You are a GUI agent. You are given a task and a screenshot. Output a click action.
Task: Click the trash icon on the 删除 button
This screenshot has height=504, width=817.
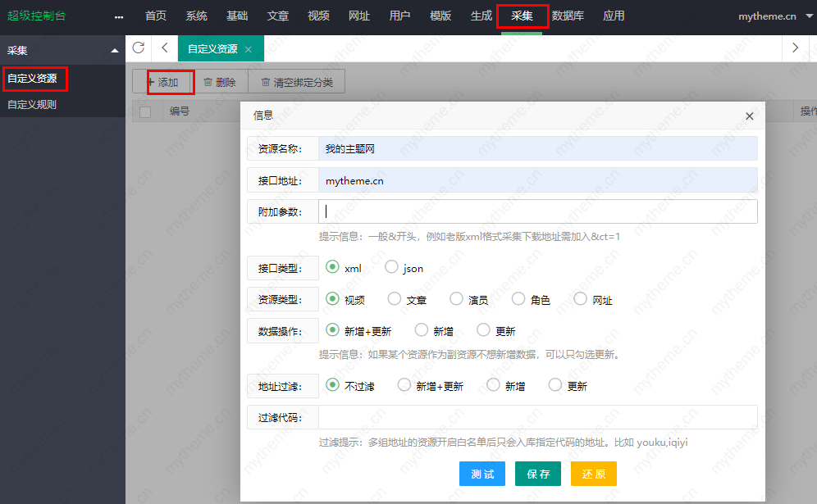(206, 81)
